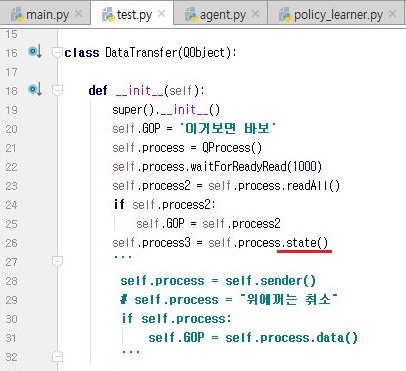This screenshot has height=371, width=406.
Task: Click waitForReadyRead on line 22
Action: (238, 166)
